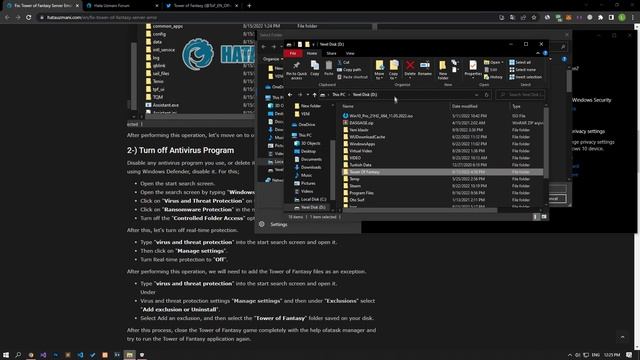
Task: Click Edit in the Open group
Action: tap(491, 70)
